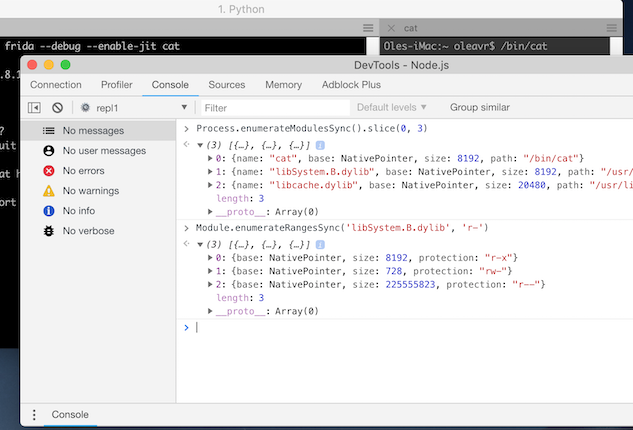The height and width of the screenshot is (430, 633).
Task: Click length: 3 under the modules array
Action: pyautogui.click(x=240, y=198)
